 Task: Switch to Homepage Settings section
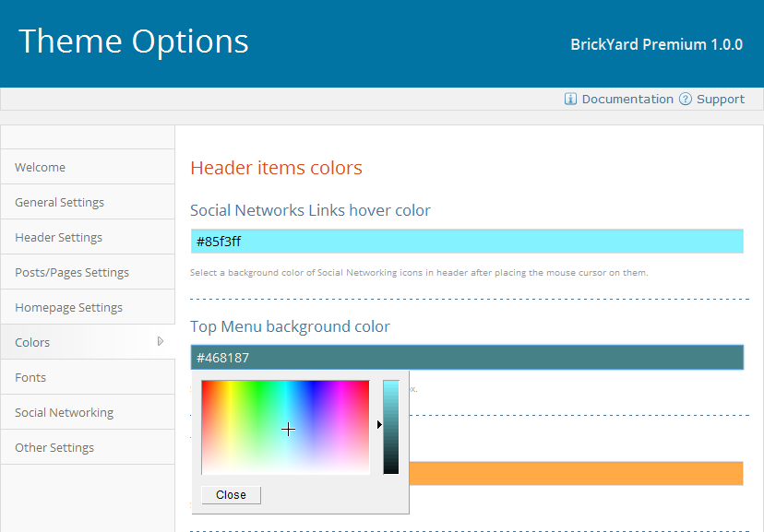[x=88, y=307]
